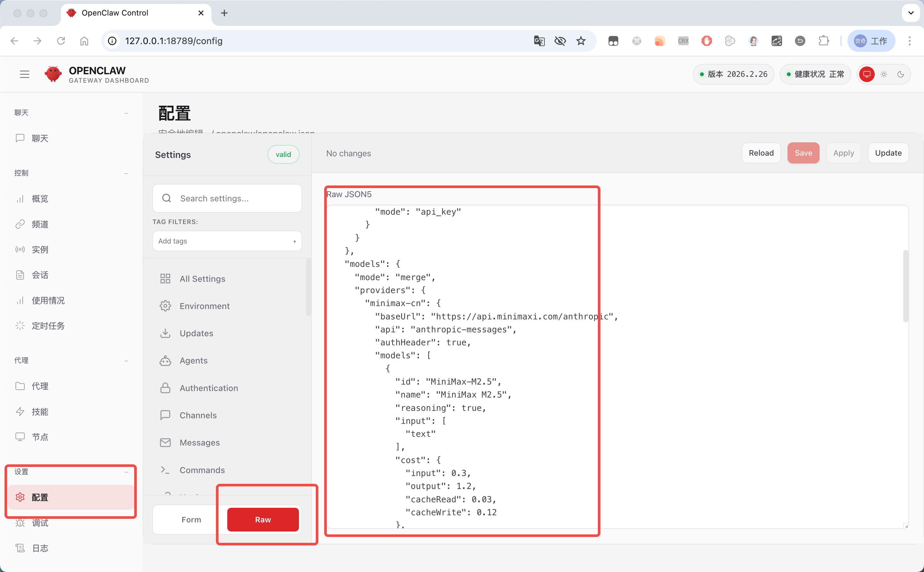
Task: Click the browser bookmark star icon
Action: [x=581, y=41]
